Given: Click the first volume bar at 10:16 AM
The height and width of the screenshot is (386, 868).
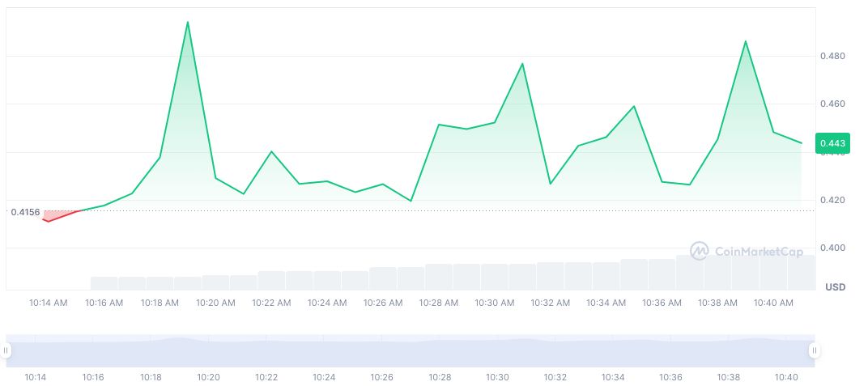Looking at the screenshot, I should [x=104, y=282].
